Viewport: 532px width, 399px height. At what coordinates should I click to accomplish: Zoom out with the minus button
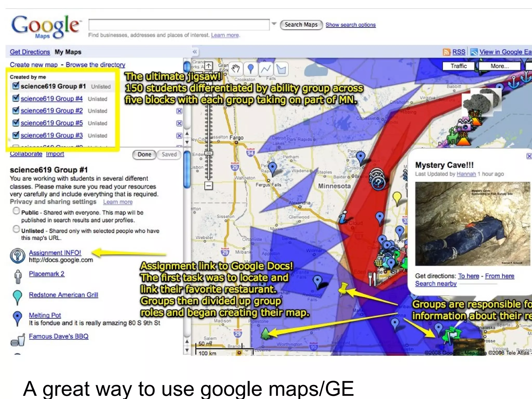pyautogui.click(x=209, y=185)
